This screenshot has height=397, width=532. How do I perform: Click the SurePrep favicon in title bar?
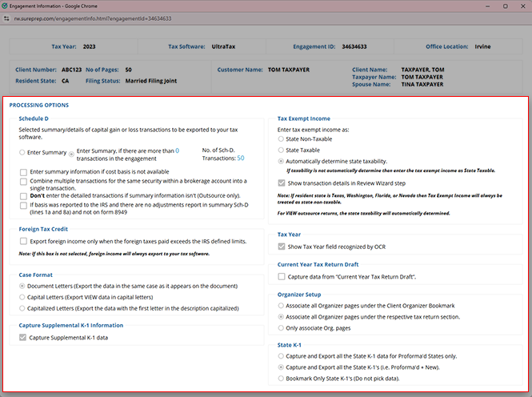coord(5,6)
